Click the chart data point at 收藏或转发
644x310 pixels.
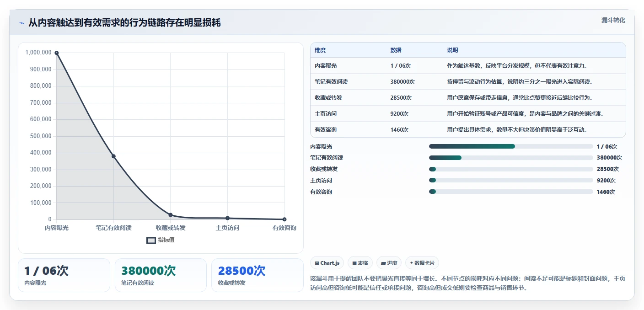pos(171,215)
